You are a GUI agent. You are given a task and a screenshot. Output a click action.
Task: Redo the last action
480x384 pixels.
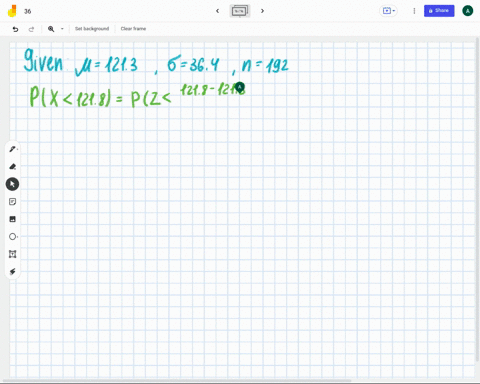pyautogui.click(x=31, y=29)
